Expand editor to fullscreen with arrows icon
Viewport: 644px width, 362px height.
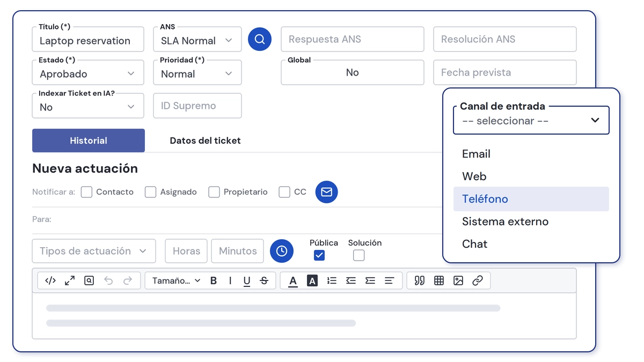[x=70, y=280]
